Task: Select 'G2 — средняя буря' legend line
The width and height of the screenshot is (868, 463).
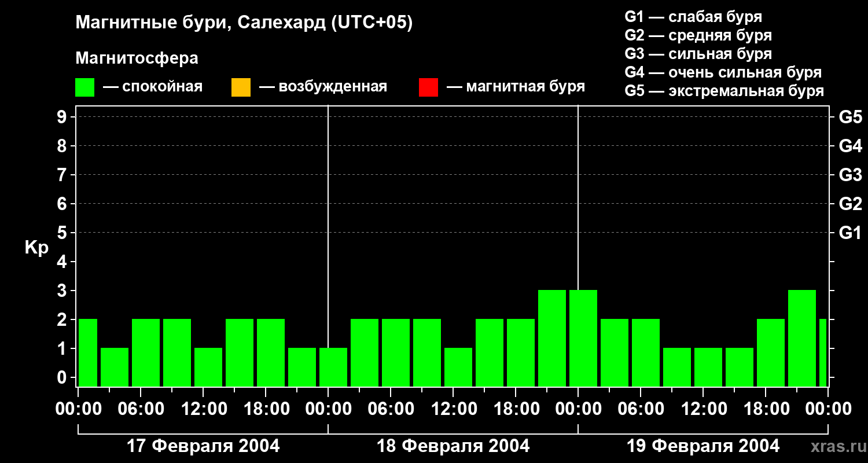Action: (698, 35)
